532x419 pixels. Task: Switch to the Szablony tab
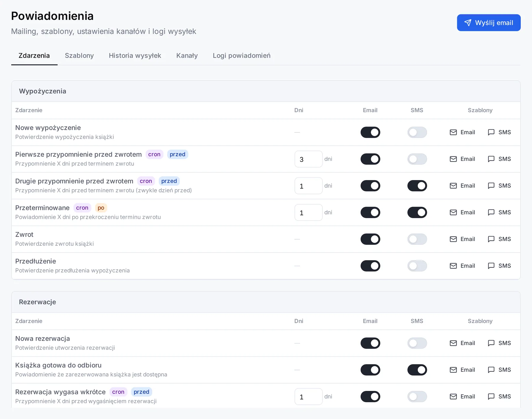pos(79,56)
